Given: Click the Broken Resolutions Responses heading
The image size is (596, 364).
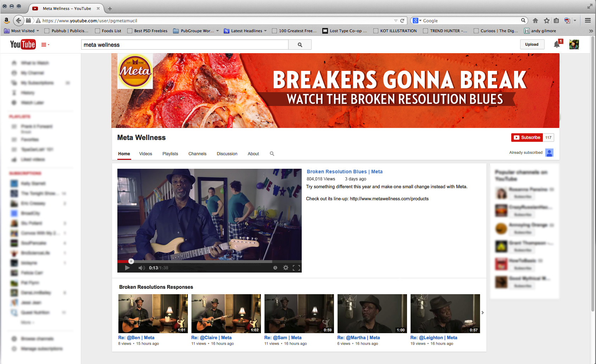Looking at the screenshot, I should coord(156,287).
